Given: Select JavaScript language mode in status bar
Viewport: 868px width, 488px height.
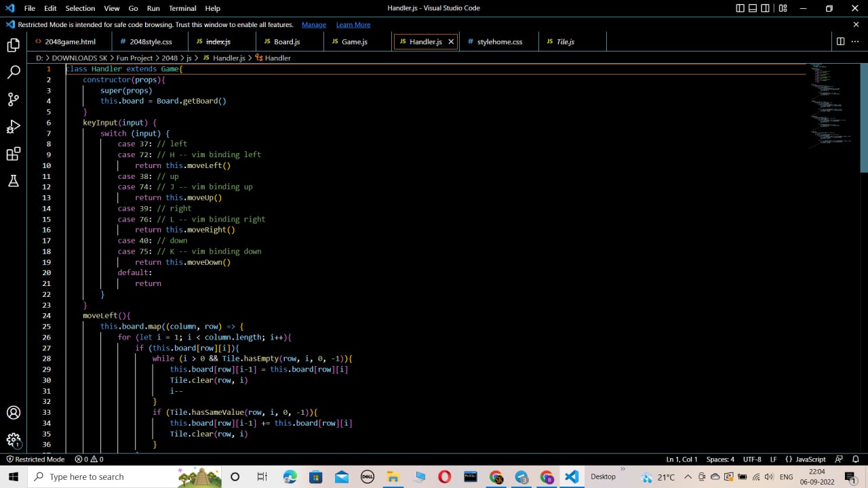Looking at the screenshot, I should click(x=806, y=459).
